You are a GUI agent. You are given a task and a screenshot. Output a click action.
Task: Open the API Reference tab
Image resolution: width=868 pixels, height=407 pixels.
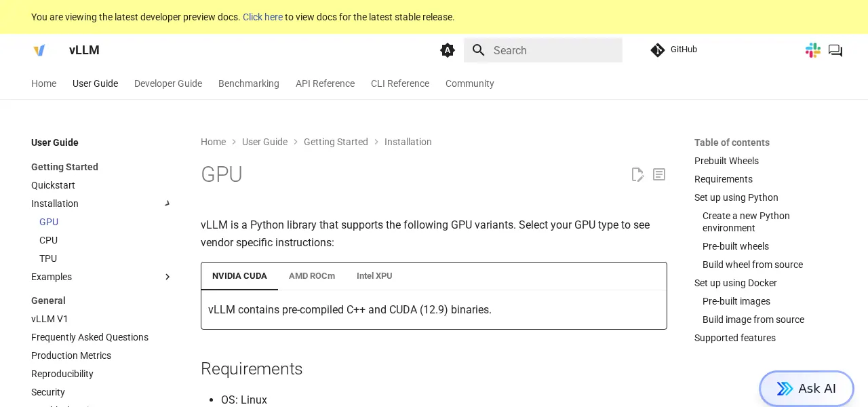click(325, 83)
